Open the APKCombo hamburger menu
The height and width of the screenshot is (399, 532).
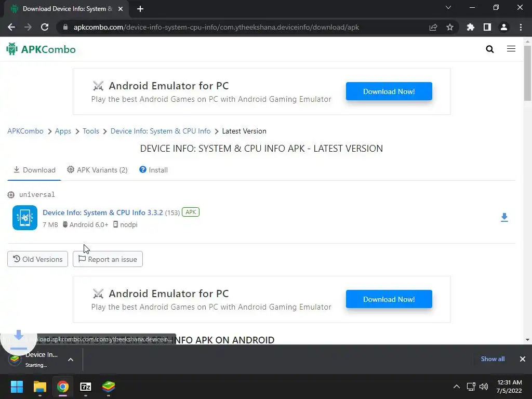click(511, 49)
